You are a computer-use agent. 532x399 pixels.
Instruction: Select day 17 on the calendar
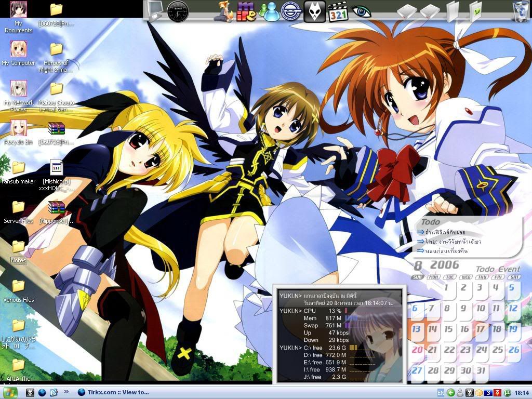click(x=480, y=329)
